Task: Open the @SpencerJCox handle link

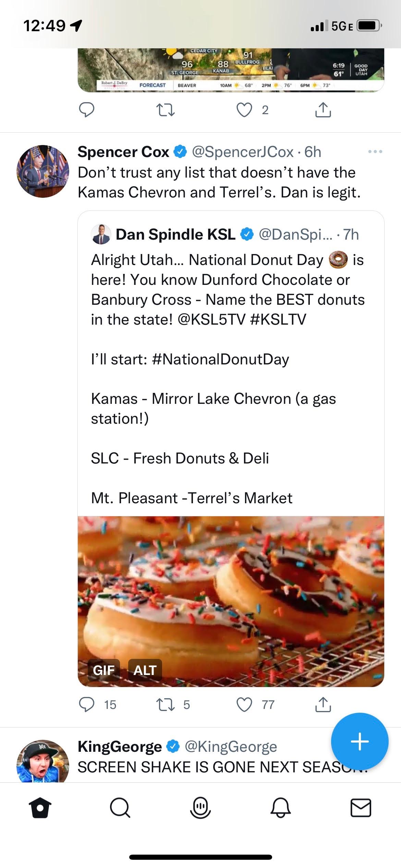Action: tap(243, 152)
